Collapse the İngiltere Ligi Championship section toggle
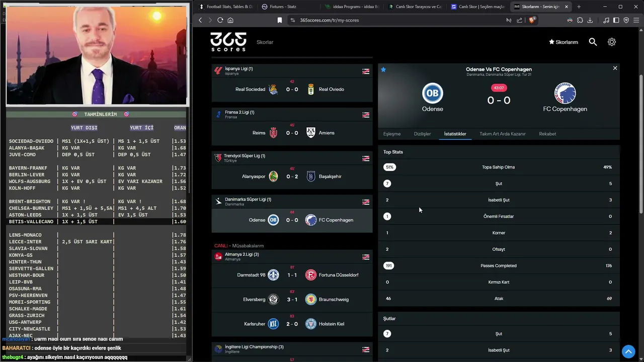Image resolution: width=644 pixels, height=362 pixels. 366,349
